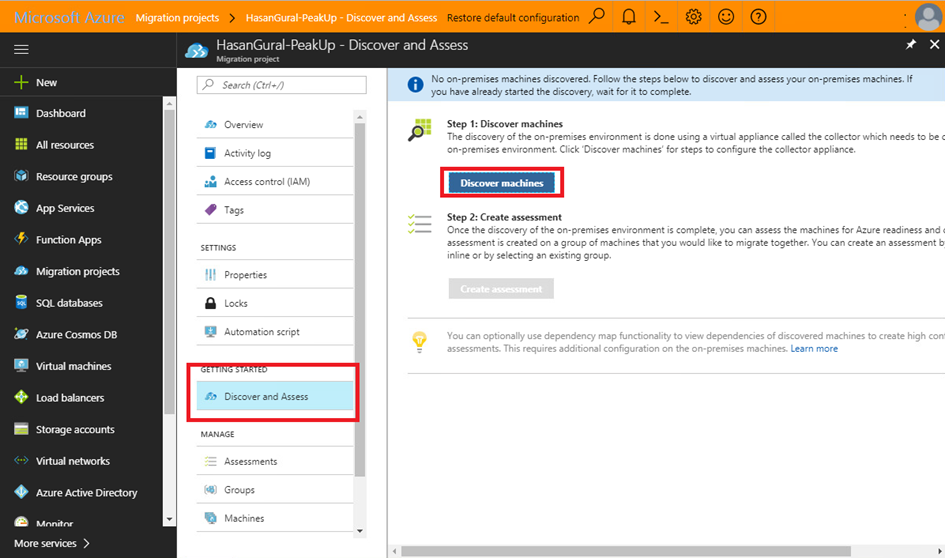Click the user account avatar

click(x=928, y=16)
